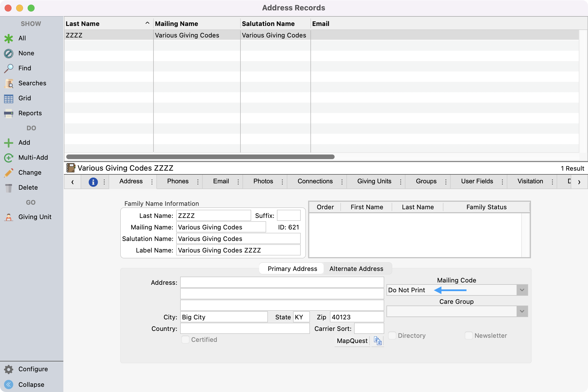This screenshot has height=392, width=588.
Task: Click the Reports printer icon
Action: point(9,113)
